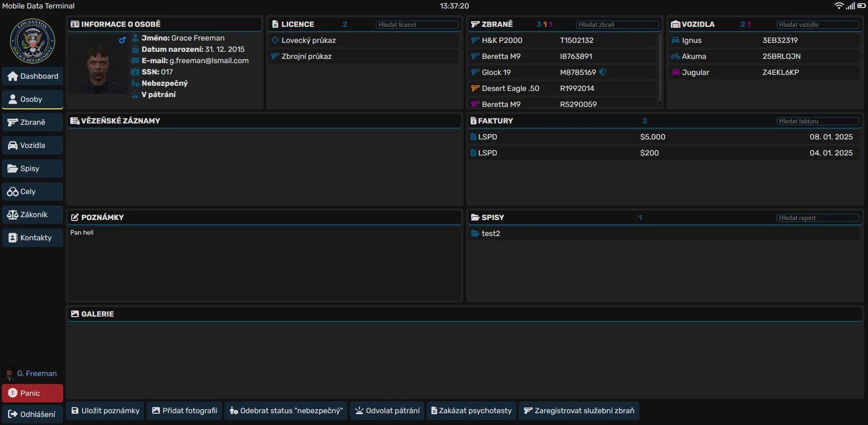Click the envelope icon beside E-mail
This screenshot has width=868, height=425.
point(135,60)
